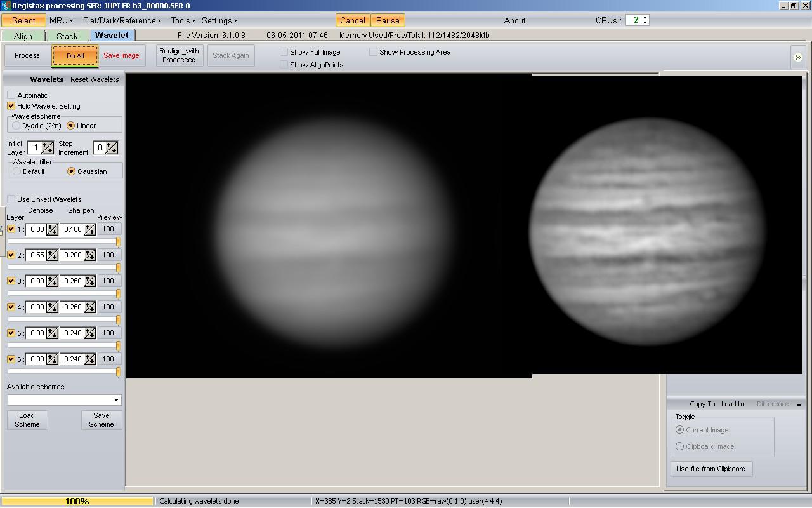The height and width of the screenshot is (508, 812).
Task: Click Reset Wavelets
Action: (95, 79)
